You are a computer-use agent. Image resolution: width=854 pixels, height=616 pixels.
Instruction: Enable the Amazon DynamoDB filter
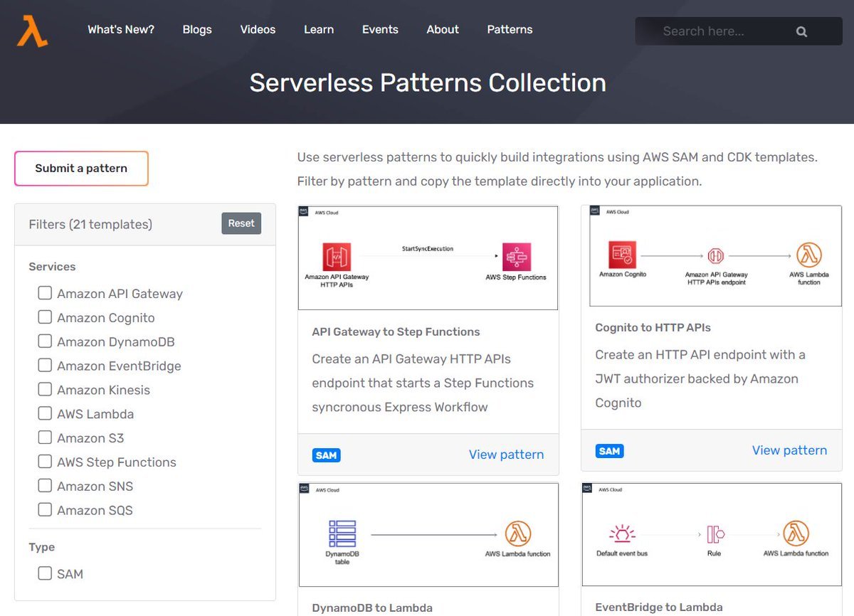coord(45,341)
